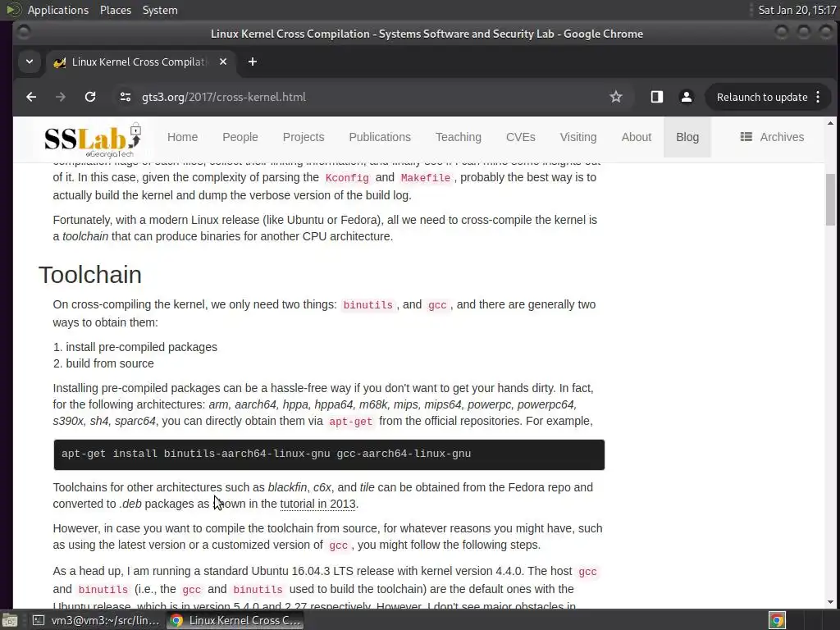Click the Chrome icon in system tray
The height and width of the screenshot is (630, 840).
coord(777,620)
